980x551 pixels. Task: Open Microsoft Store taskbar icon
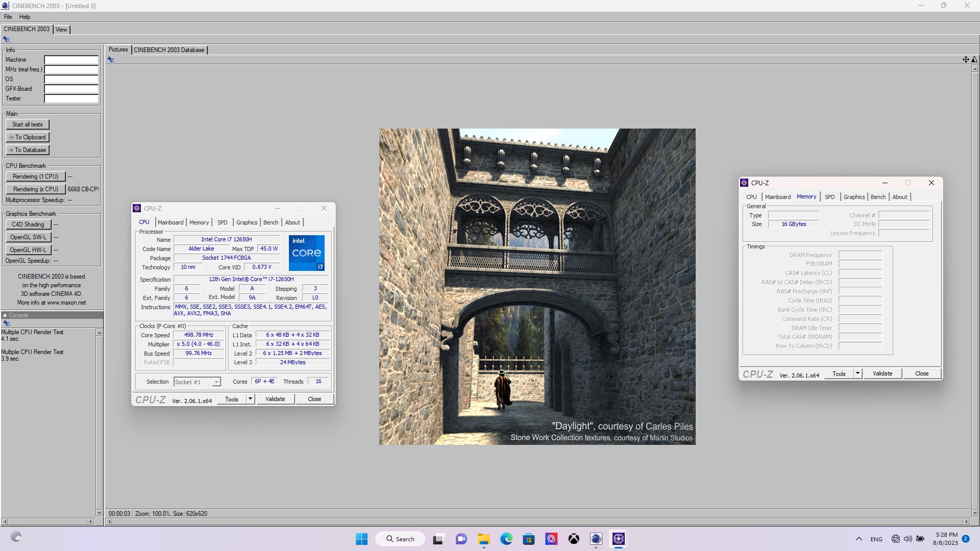click(529, 539)
